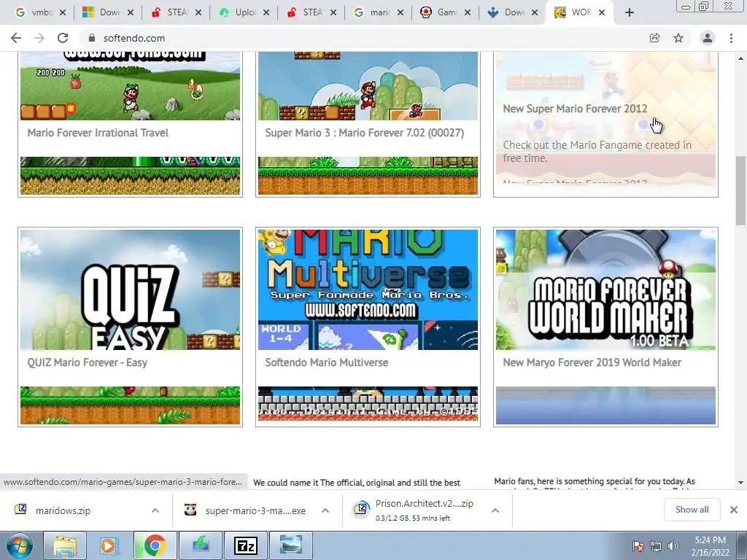Switch to the Microsoft 'Dow' tab
This screenshot has height=560, width=747.
click(102, 12)
